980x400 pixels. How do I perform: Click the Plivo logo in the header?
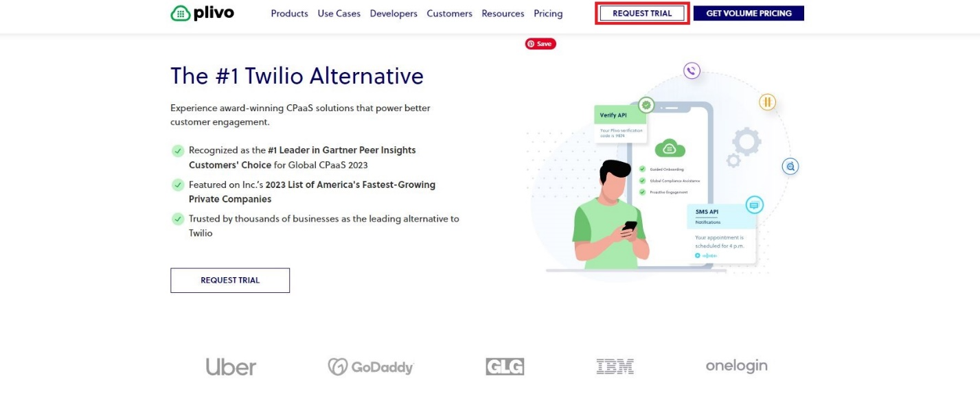pos(202,13)
